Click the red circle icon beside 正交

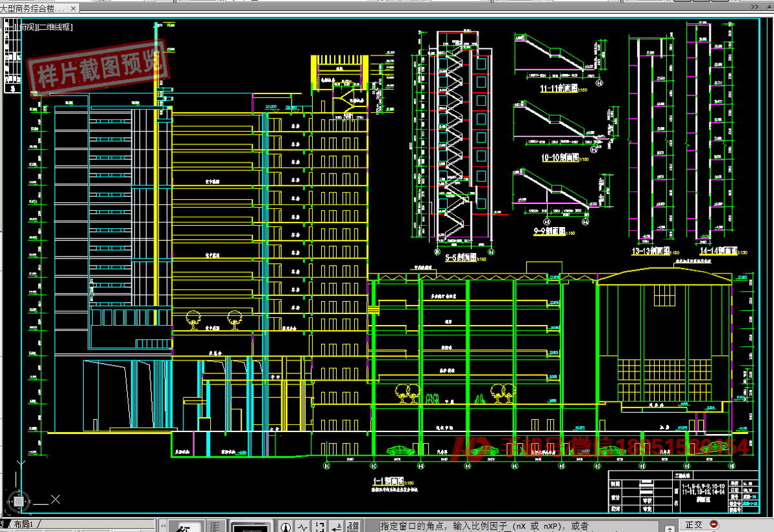(714, 524)
